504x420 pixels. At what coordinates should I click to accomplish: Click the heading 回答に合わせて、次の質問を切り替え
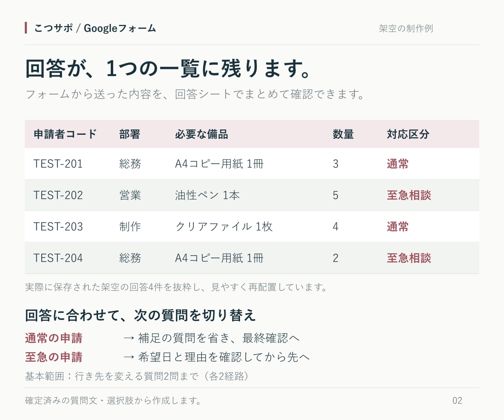[140, 315]
